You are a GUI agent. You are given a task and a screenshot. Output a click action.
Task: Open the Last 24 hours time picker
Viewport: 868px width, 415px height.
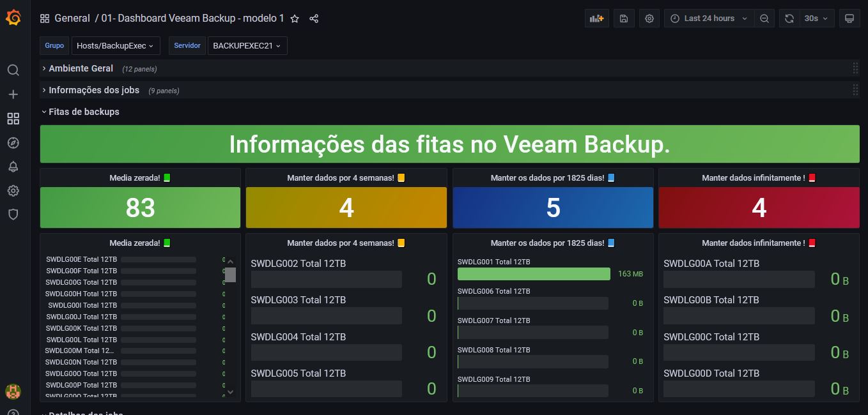coord(709,19)
